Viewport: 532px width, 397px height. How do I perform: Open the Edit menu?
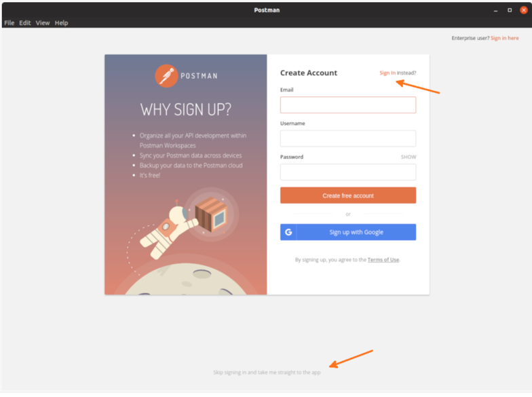[24, 23]
